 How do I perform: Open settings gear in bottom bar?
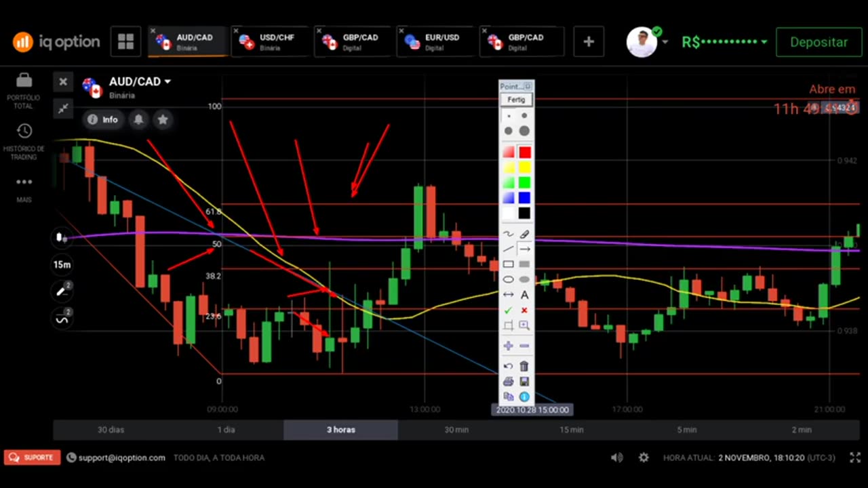[644, 457]
